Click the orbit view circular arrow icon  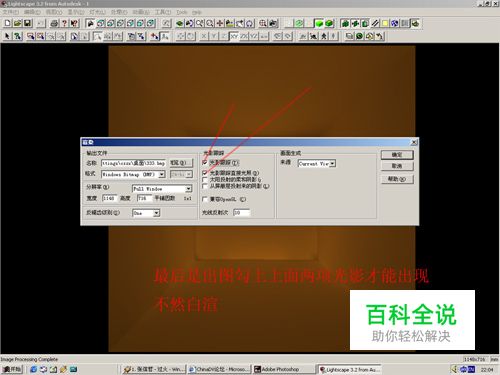pos(250,23)
